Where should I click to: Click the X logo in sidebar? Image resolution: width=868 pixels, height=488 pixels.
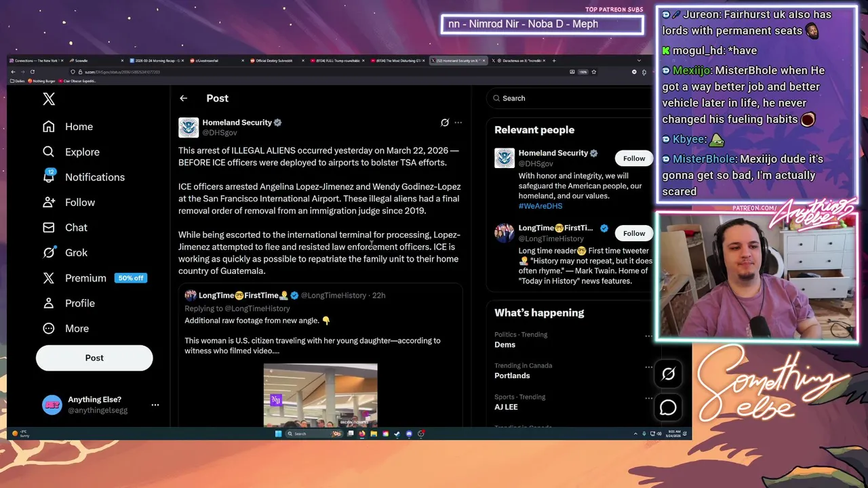[49, 99]
